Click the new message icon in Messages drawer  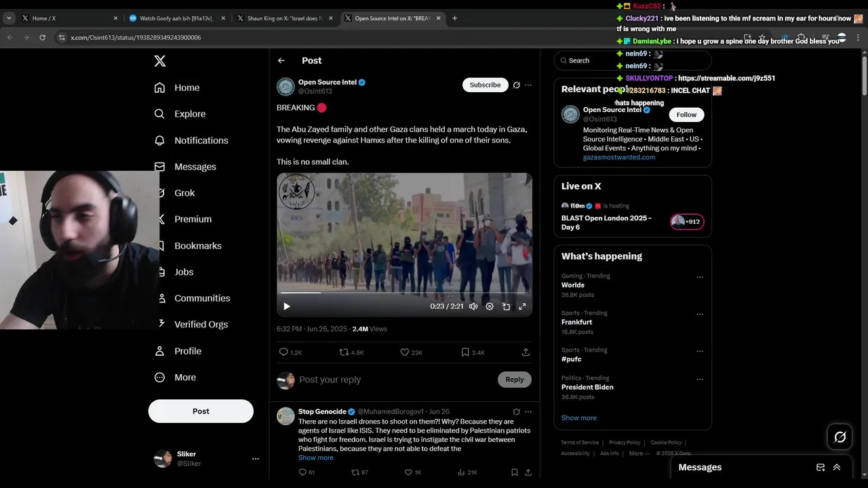(821, 467)
